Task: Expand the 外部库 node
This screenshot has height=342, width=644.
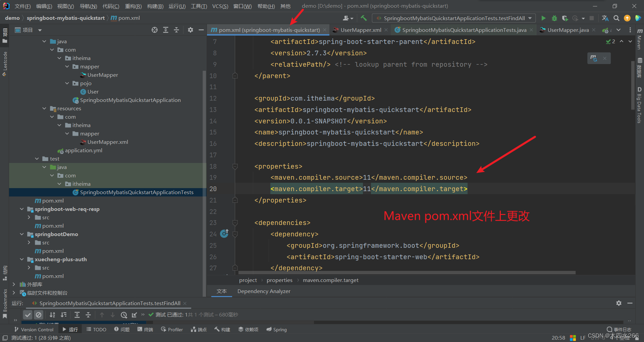Action: coord(14,284)
